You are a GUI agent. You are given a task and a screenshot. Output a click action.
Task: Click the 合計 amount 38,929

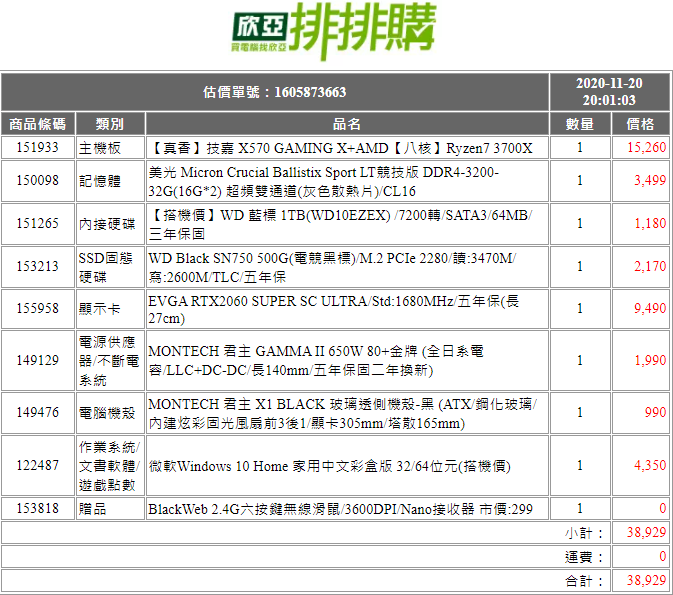(x=646, y=581)
